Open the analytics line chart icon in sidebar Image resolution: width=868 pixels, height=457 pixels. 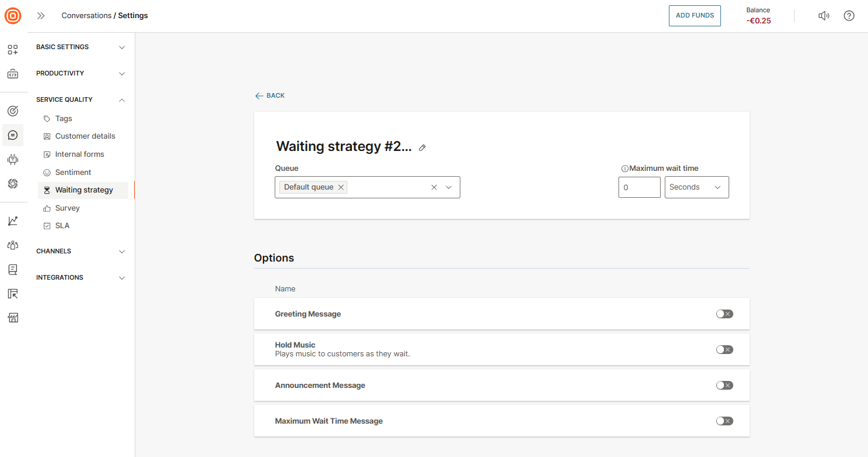[x=13, y=221]
